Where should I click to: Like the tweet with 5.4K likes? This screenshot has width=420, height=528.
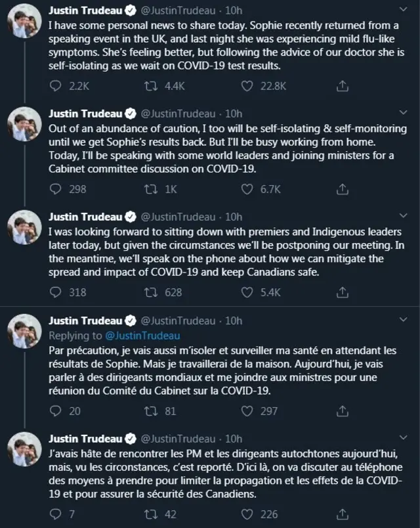(247, 292)
